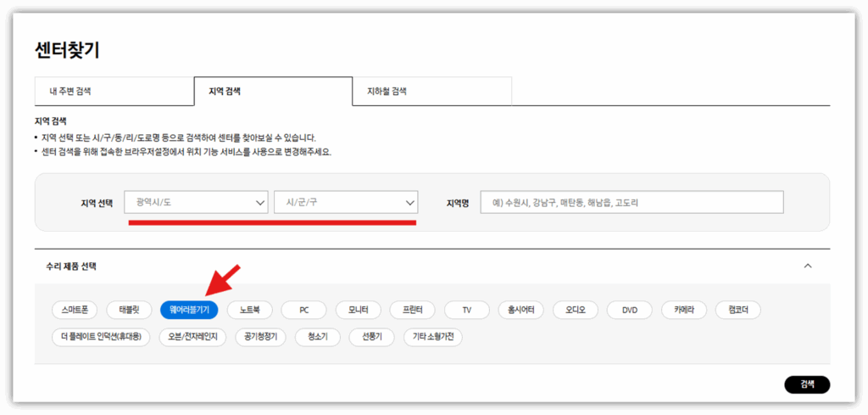This screenshot has width=868, height=415.
Task: Switch to the 내 주변 검색 tab
Action: [114, 91]
